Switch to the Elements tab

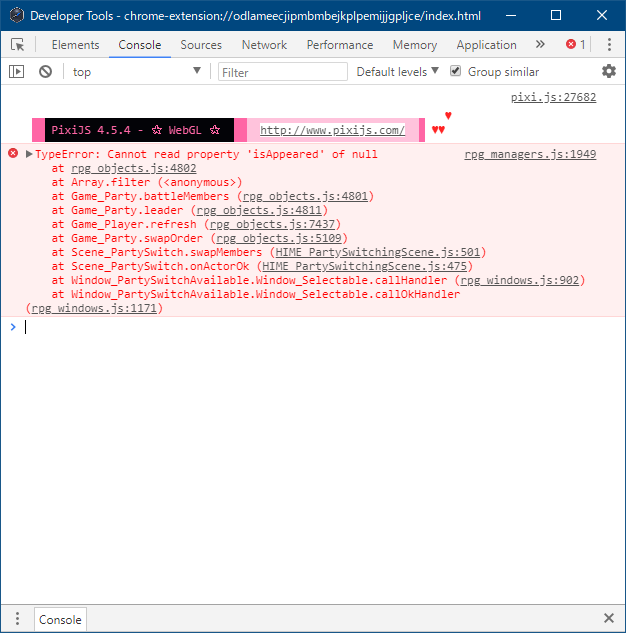[75, 45]
